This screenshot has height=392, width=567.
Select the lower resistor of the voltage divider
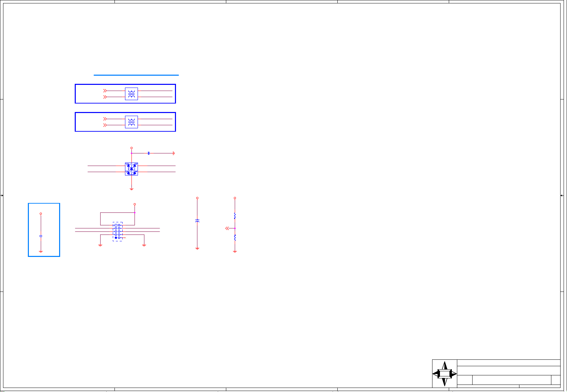[235, 238]
